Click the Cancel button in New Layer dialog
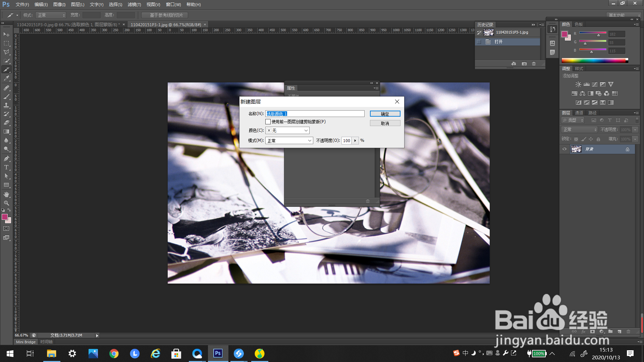The height and width of the screenshot is (362, 644). tap(385, 123)
